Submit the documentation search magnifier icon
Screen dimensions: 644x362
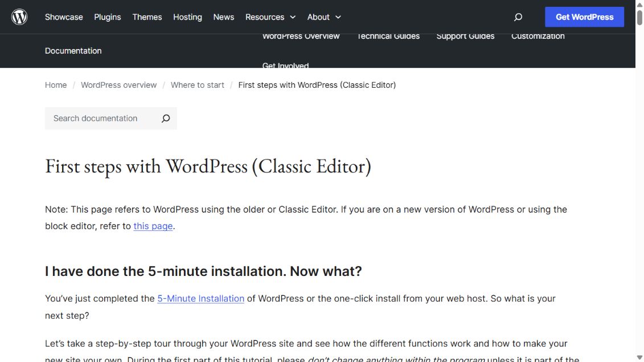click(166, 119)
